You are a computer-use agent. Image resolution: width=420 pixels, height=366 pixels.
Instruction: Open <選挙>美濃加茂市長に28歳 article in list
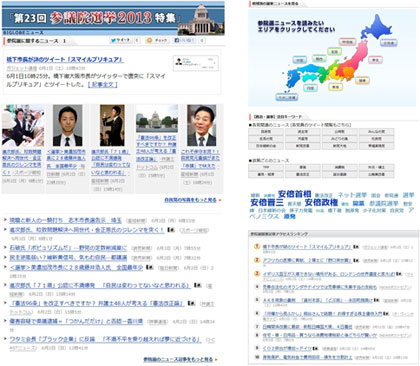(76, 267)
